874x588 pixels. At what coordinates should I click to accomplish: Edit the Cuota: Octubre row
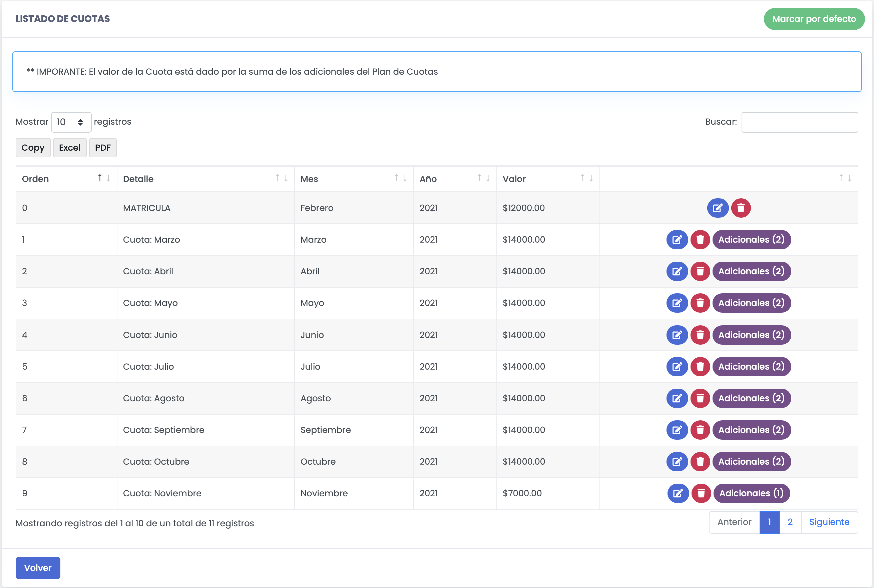click(677, 462)
